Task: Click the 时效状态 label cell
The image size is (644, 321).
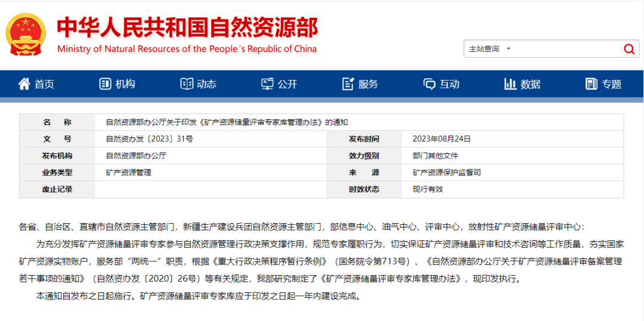Action: [x=364, y=190]
